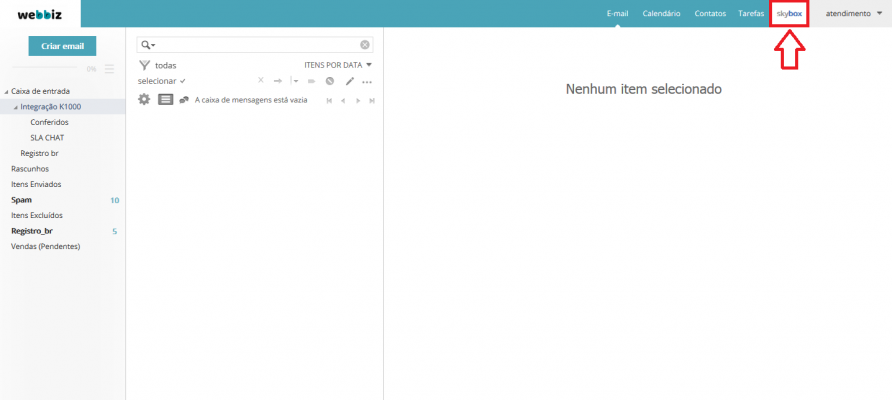Screen dimensions: 892x400
Task: Click the Criar email button
Action: (62, 46)
